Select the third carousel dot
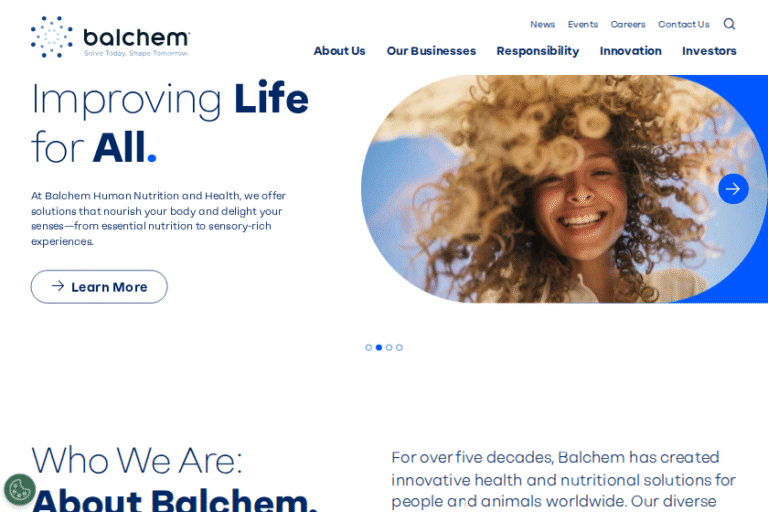The height and width of the screenshot is (512, 768). (389, 347)
